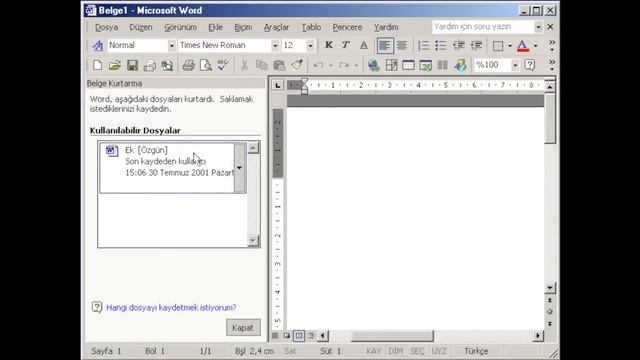Click in 'Yardım için soru yazın' box
This screenshot has height=360, width=640.
pos(483,27)
